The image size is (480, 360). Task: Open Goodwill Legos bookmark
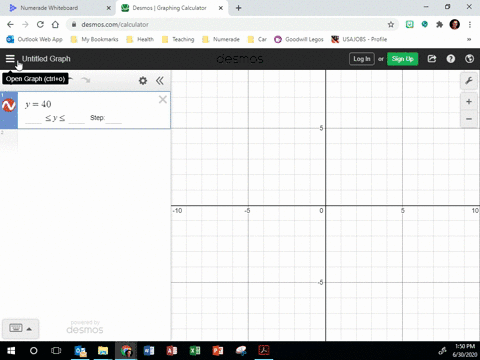299,39
